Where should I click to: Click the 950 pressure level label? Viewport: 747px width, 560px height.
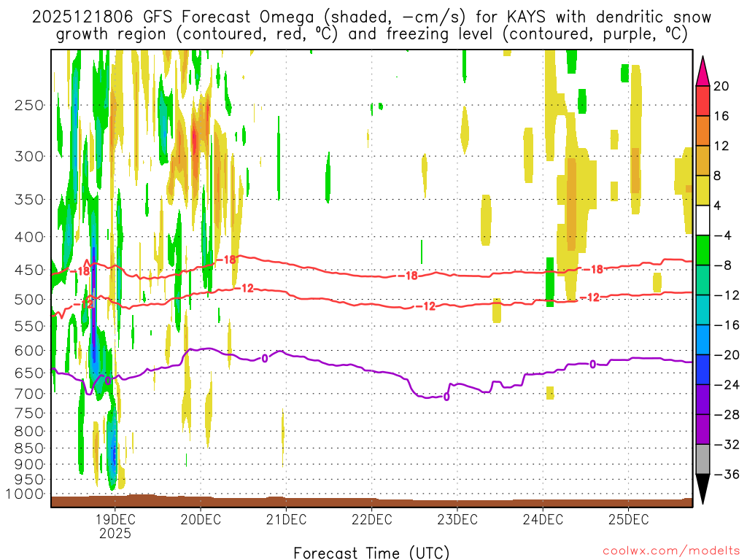click(x=29, y=480)
